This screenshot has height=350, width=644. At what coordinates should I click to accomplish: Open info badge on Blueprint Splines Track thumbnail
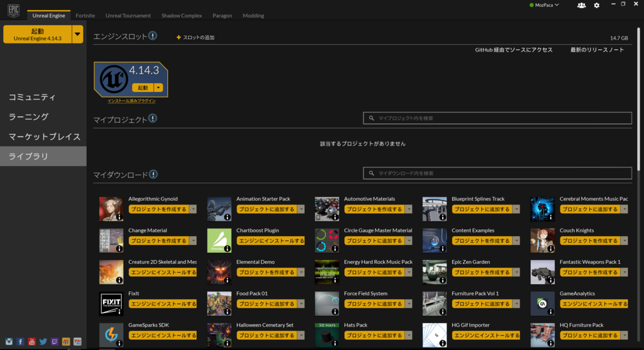pos(442,217)
